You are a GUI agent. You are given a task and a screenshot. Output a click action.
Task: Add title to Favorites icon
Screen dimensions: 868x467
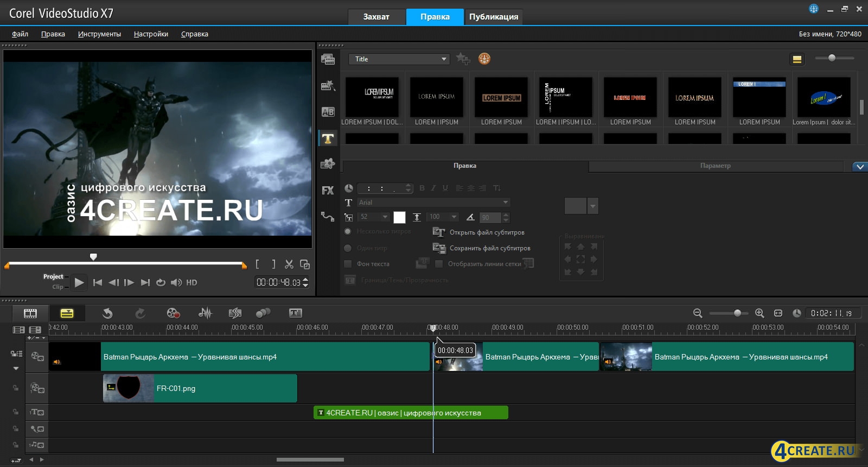click(463, 59)
